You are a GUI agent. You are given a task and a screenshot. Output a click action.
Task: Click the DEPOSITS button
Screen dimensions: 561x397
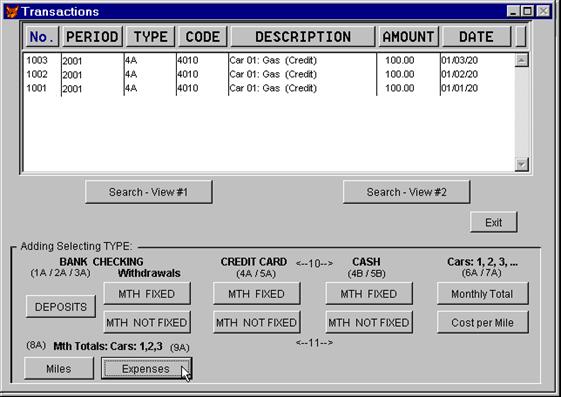click(61, 307)
